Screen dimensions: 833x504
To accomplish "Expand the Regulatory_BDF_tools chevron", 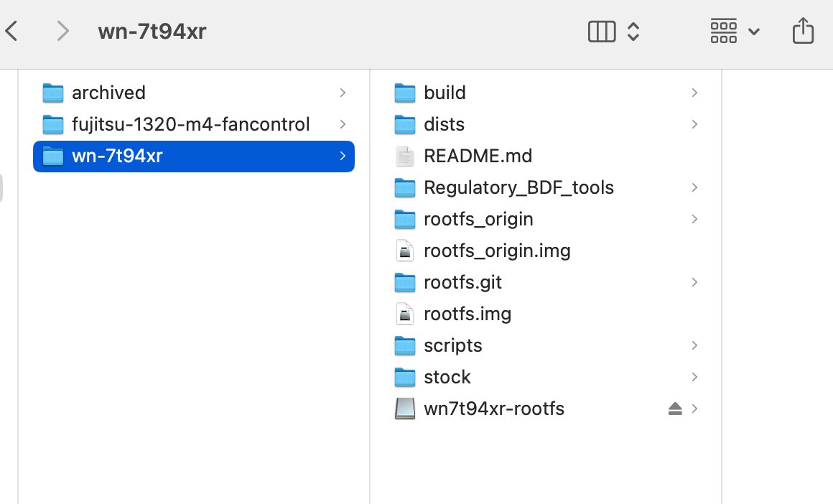I will [x=694, y=187].
